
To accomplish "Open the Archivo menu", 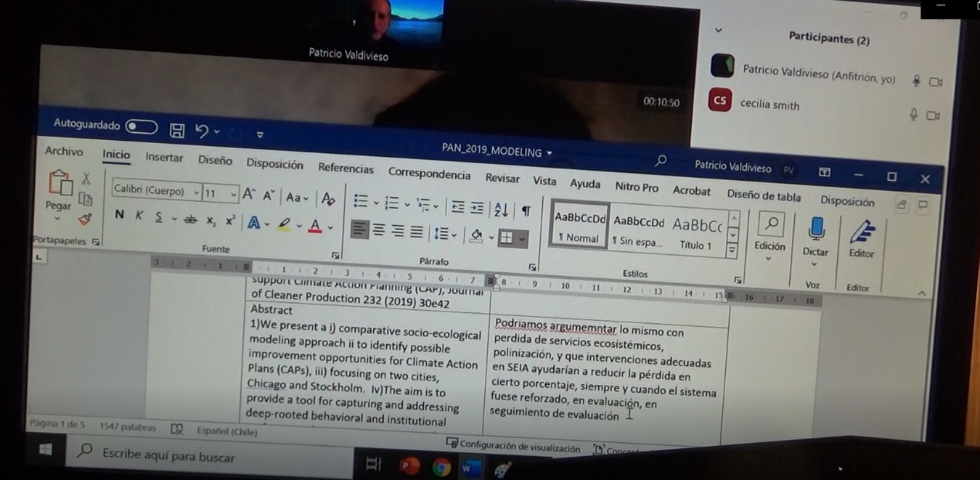I will click(64, 151).
